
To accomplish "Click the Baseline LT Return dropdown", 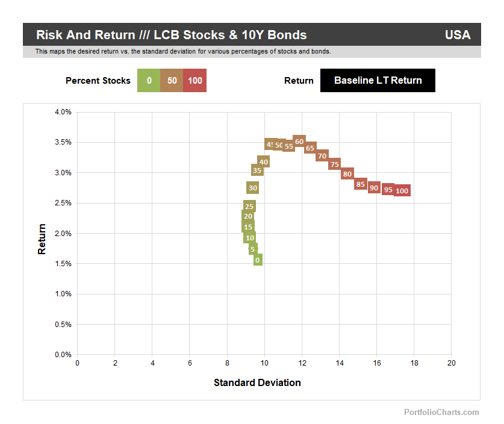I will click(378, 80).
